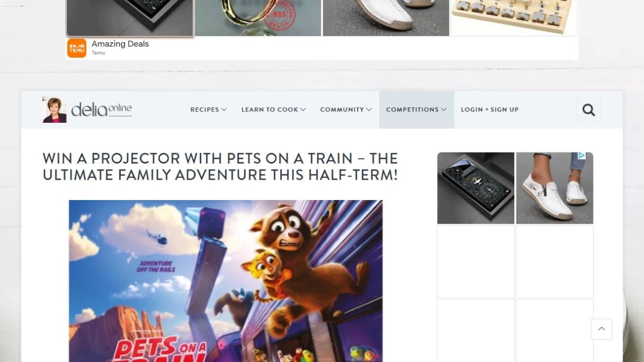644x362 pixels.
Task: Expand the Community menu chevron
Action: tap(369, 109)
